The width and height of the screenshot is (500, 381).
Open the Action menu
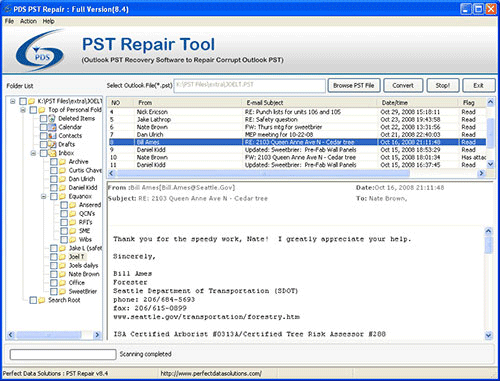pyautogui.click(x=28, y=21)
